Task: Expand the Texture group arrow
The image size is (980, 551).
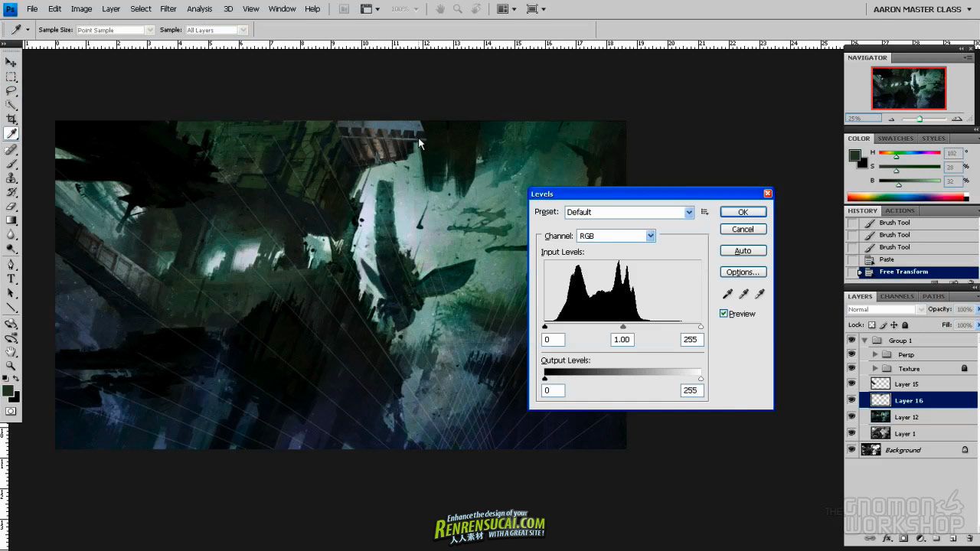Action: [875, 369]
